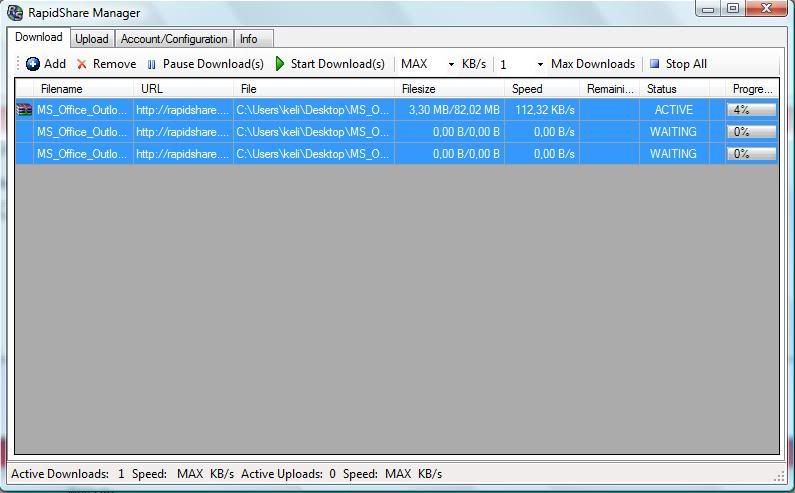Click the 3,30 MB/82,02 MB filesize cell
795x493 pixels.
(x=449, y=110)
